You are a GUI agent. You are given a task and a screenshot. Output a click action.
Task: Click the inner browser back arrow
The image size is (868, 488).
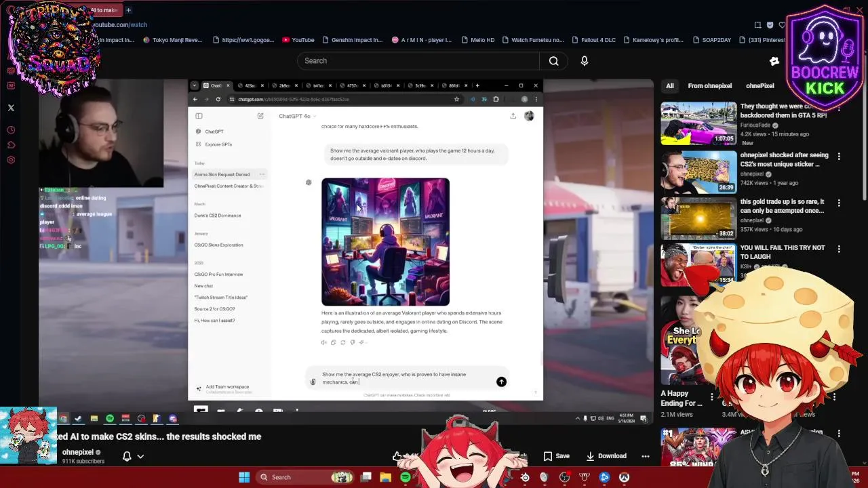195,99
